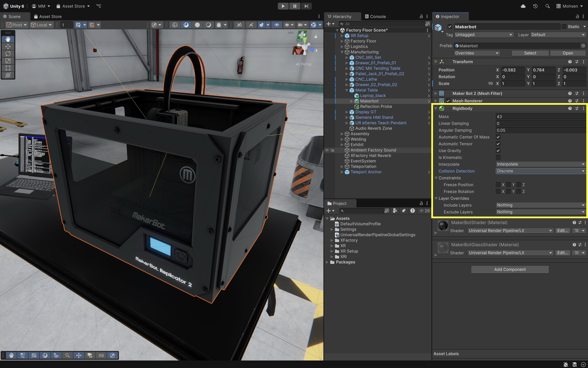Viewport: 588px width, 368px height.
Task: Click the Play button
Action: click(283, 6)
